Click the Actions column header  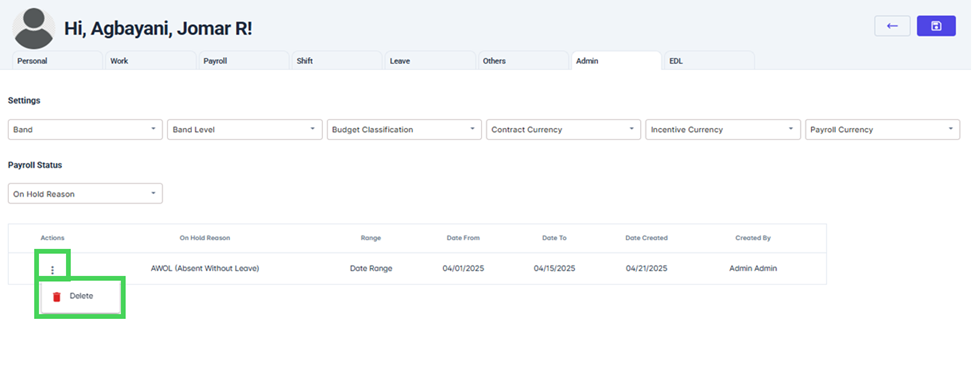(x=52, y=238)
